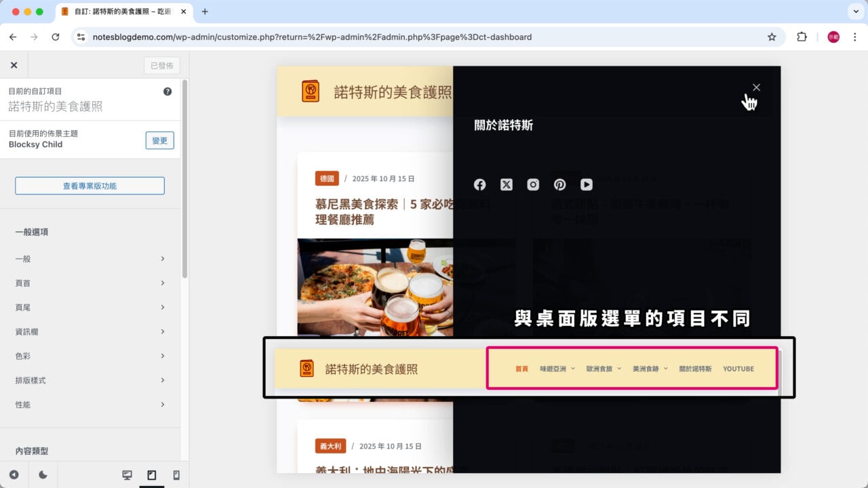Expand the 色彩 (Colors) section
868x488 pixels.
point(90,356)
